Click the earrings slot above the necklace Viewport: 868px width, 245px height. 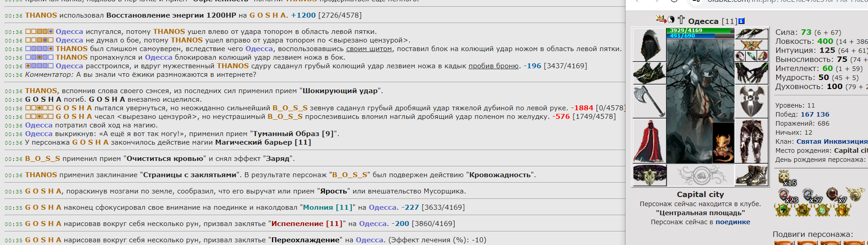pos(751,33)
